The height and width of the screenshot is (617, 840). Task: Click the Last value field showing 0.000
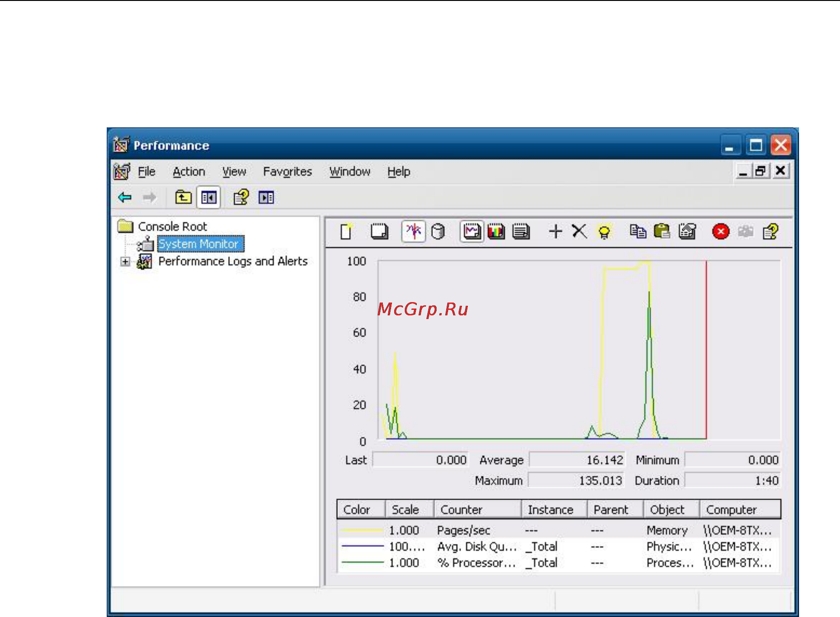pyautogui.click(x=420, y=460)
